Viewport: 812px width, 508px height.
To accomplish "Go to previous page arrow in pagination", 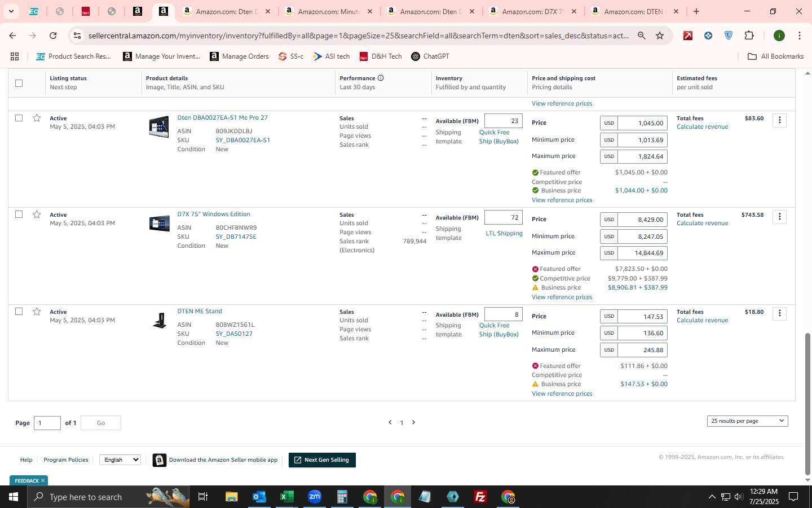I will click(390, 422).
